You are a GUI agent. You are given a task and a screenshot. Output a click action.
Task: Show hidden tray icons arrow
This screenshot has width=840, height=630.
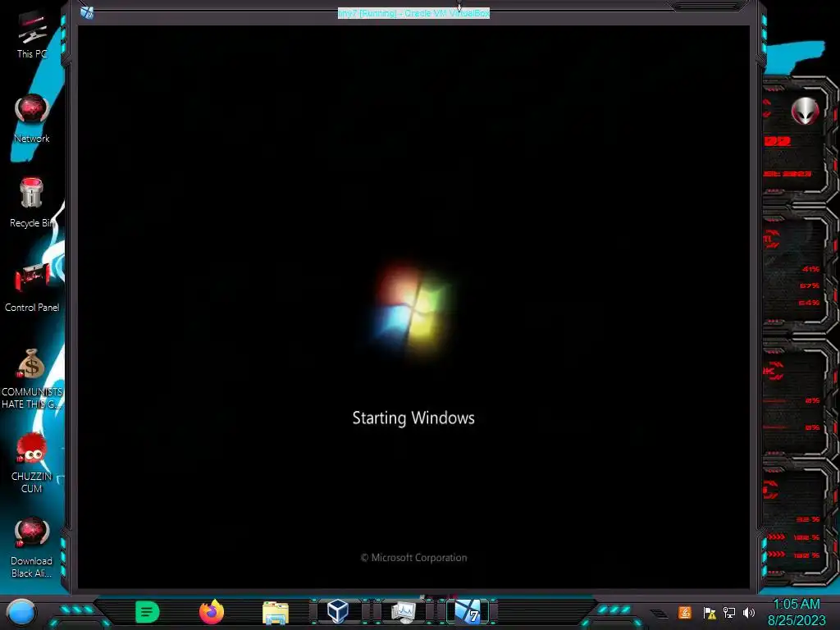[660, 614]
